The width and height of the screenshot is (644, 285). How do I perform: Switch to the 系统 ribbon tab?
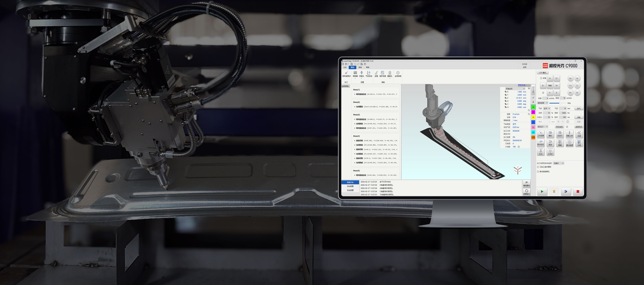[360, 67]
